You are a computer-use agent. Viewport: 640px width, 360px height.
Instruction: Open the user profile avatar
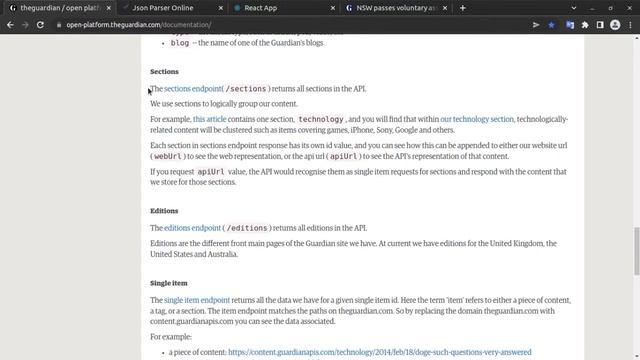(x=615, y=25)
